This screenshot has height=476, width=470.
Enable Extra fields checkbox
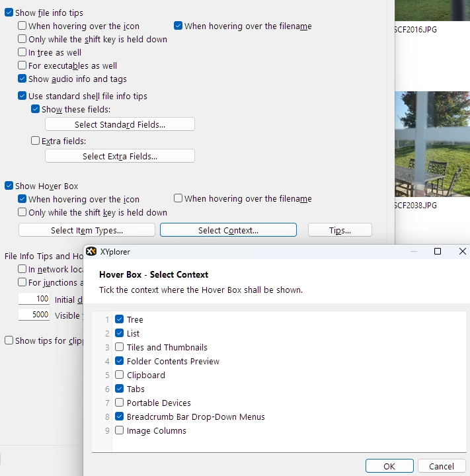[x=35, y=141]
